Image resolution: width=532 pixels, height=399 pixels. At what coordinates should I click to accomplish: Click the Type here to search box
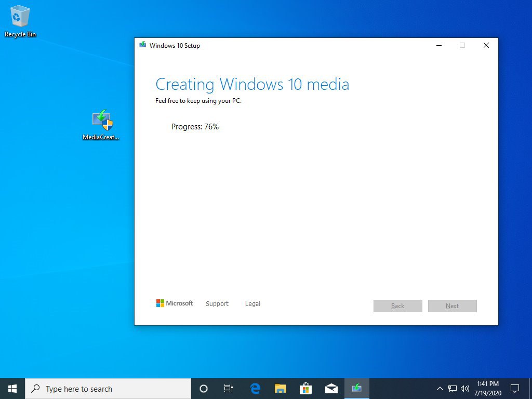coord(108,389)
